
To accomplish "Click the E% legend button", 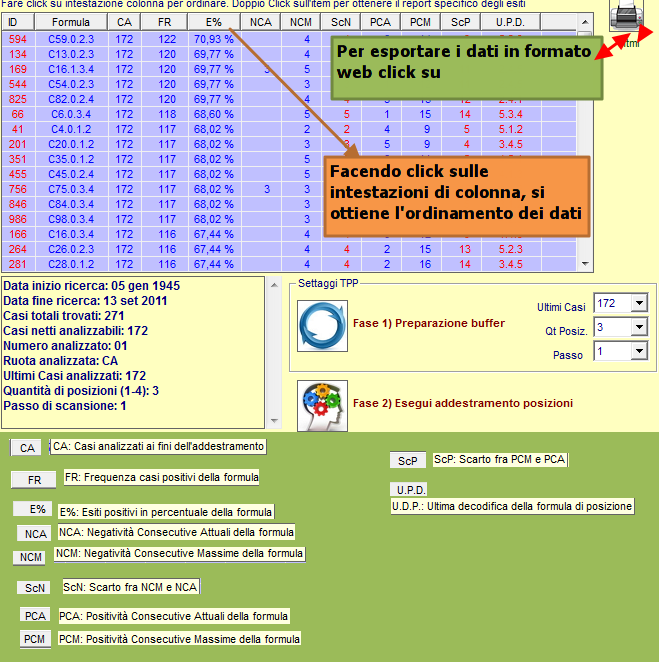I will 33,509.
